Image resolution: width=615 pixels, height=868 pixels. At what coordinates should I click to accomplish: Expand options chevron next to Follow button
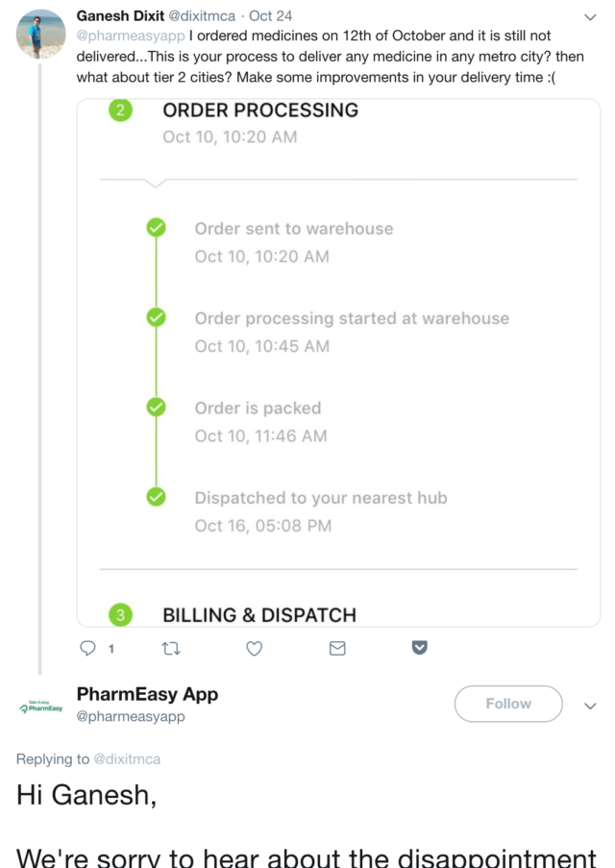tap(590, 706)
